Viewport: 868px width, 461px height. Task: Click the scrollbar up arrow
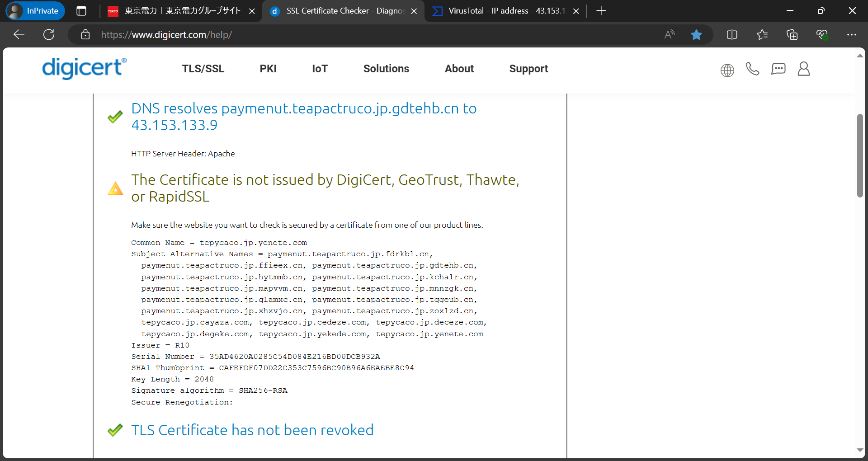[860, 56]
